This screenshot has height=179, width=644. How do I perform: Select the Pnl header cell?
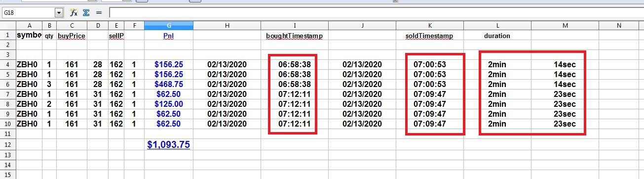tap(169, 36)
